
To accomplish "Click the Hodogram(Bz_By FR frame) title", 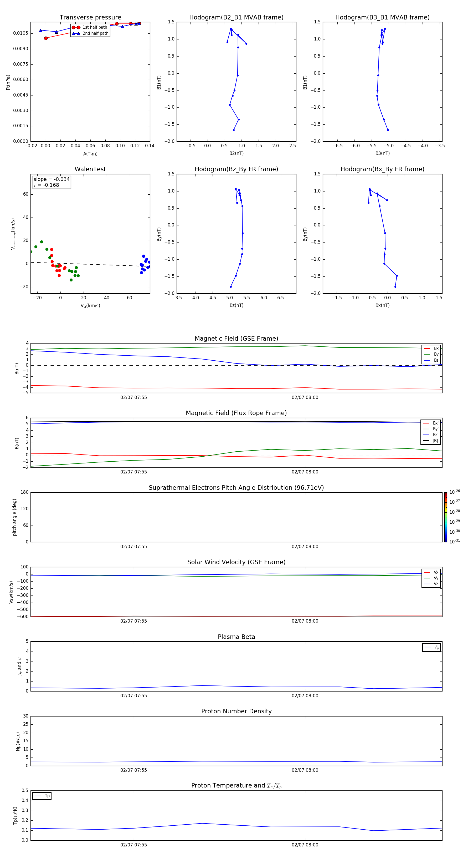I will pyautogui.click(x=236, y=169).
